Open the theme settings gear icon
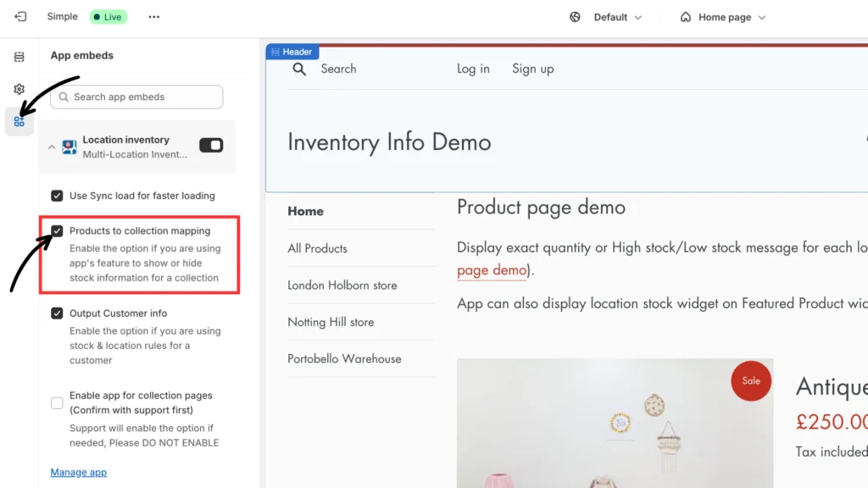 click(x=19, y=89)
